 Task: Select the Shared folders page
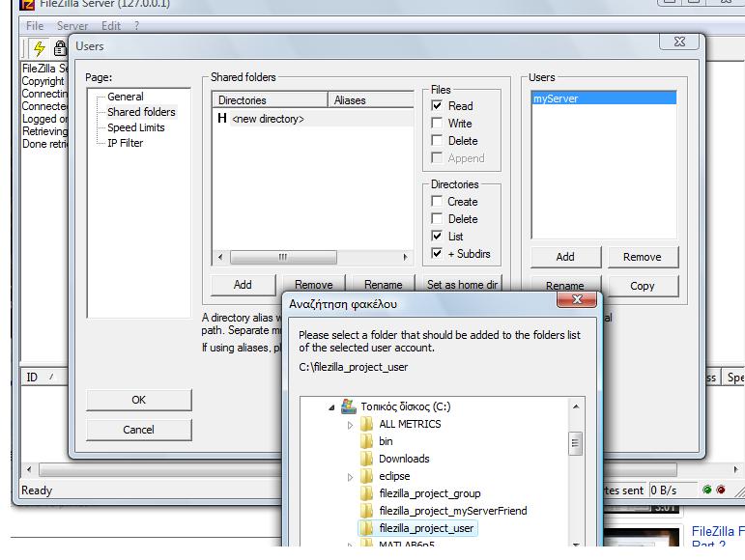click(x=141, y=112)
